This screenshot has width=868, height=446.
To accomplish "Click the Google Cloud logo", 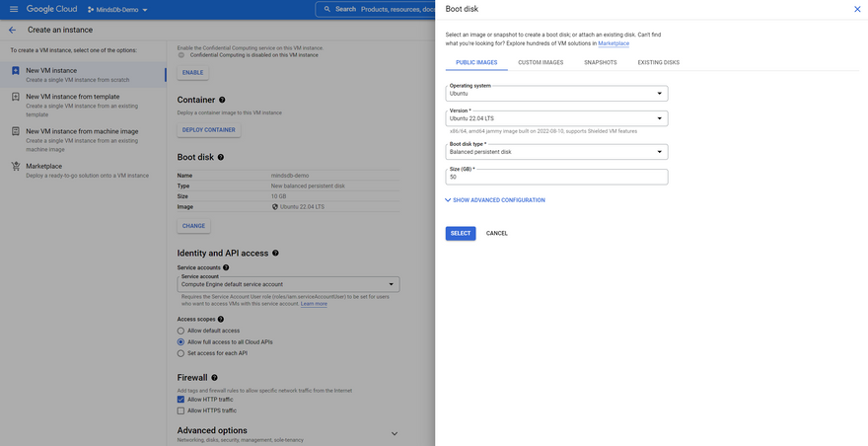I will coord(51,10).
